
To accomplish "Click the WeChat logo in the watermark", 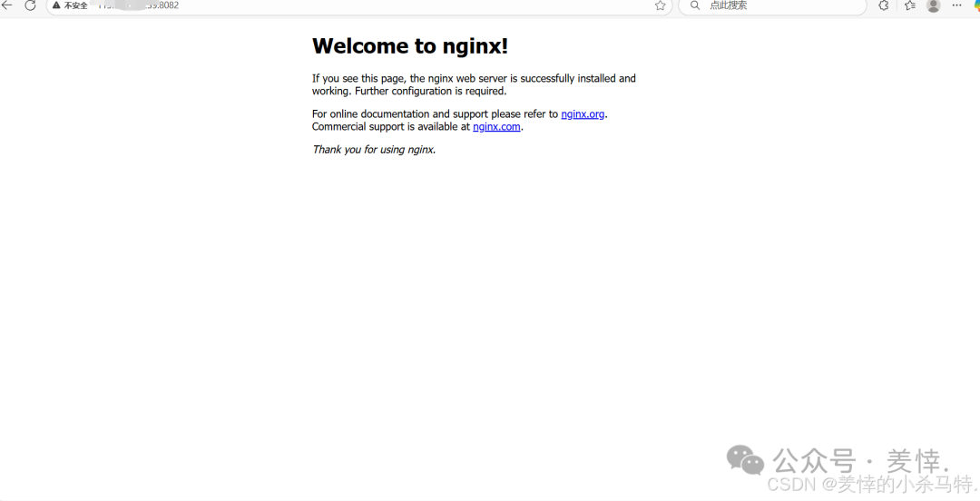I will tap(745, 460).
